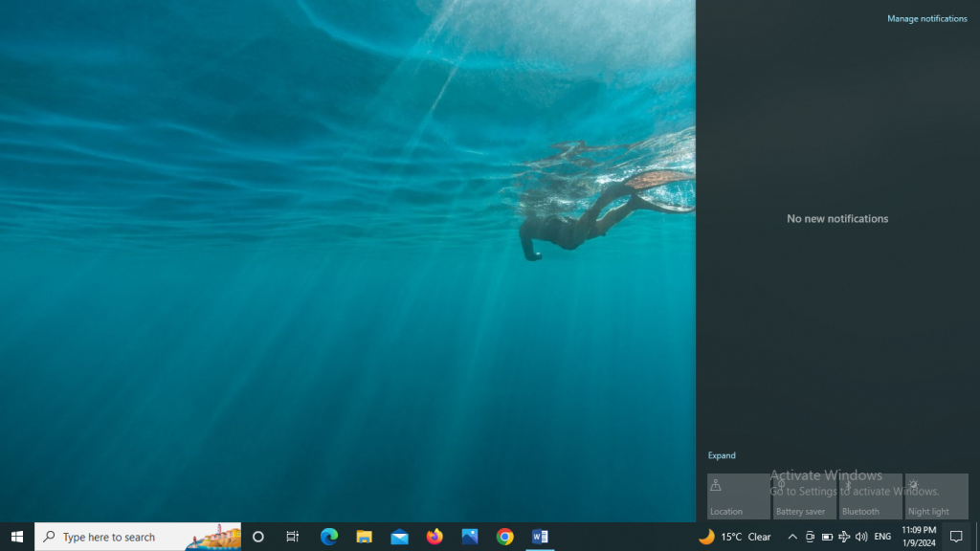Open the weather widget moon icon
Viewport: 980px width, 551px height.
coord(706,537)
